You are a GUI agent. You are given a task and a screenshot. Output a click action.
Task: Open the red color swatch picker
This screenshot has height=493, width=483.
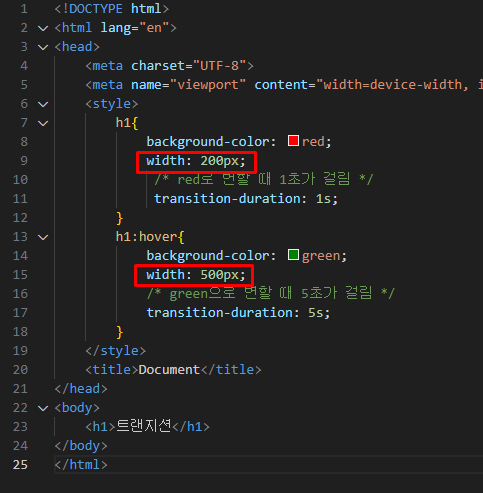(x=293, y=141)
